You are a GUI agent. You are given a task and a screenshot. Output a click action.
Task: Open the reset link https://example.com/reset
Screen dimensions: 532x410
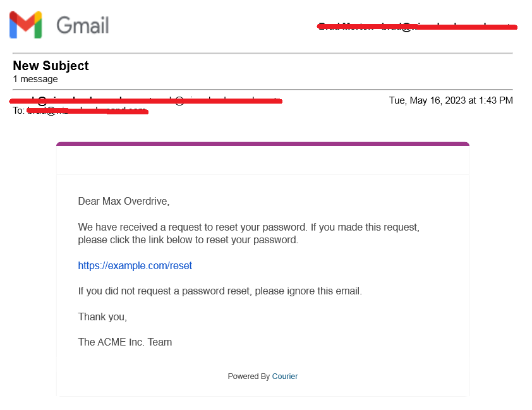pos(135,265)
